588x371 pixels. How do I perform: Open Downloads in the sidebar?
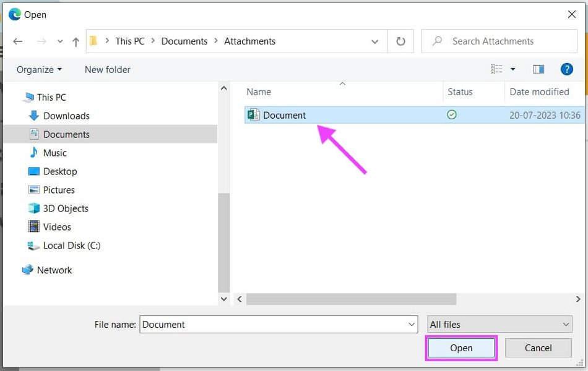coord(66,116)
